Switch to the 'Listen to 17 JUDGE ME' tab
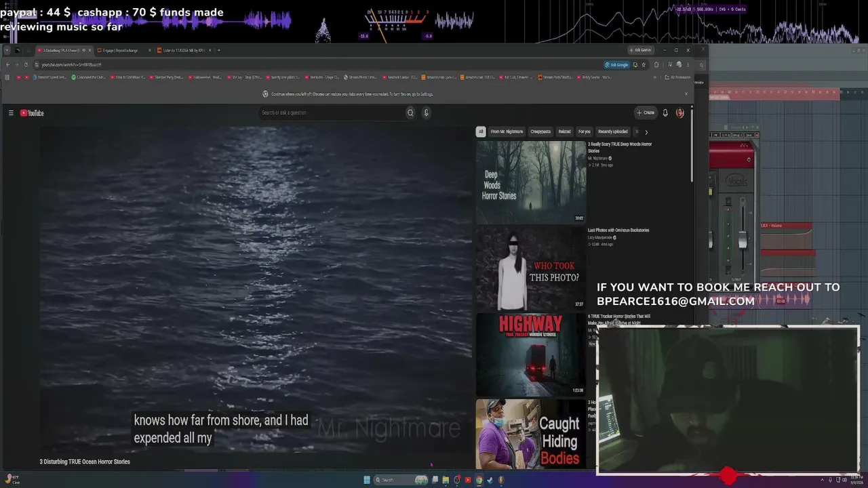Viewport: 868px width, 488px height. (184, 50)
